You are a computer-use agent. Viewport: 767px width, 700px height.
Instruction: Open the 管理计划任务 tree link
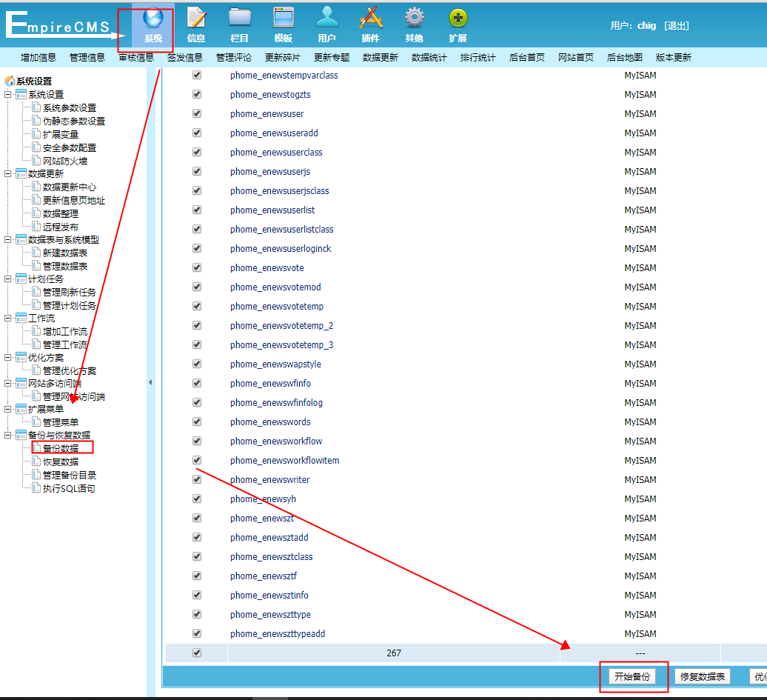70,305
